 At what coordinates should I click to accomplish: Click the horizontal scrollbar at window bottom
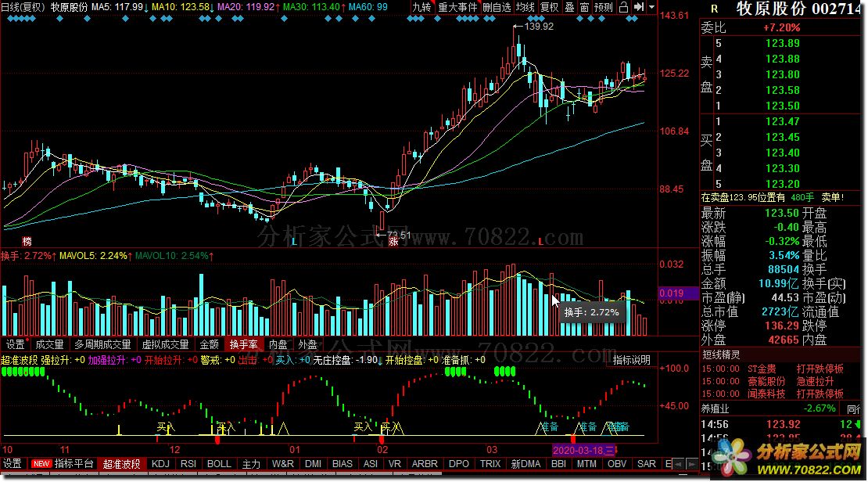(221, 473)
